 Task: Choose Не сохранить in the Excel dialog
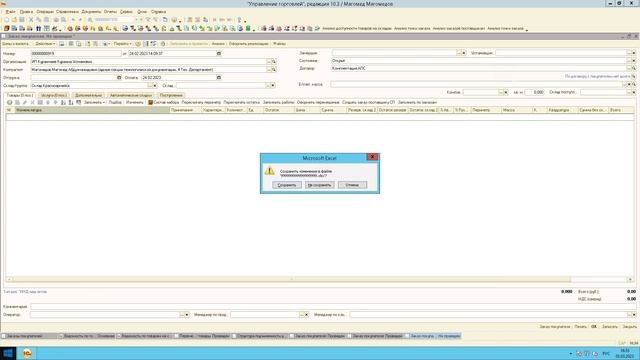(x=320, y=185)
